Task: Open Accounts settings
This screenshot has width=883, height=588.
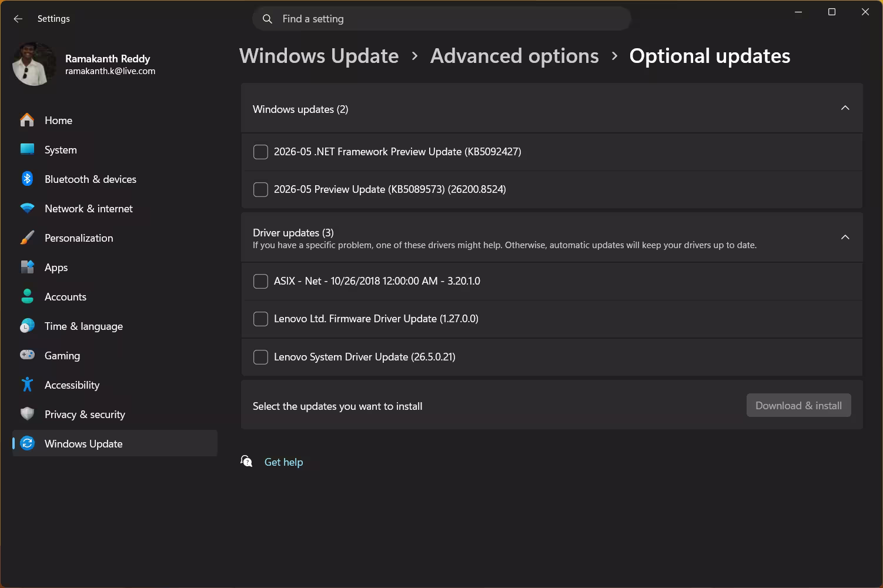Action: [115, 296]
